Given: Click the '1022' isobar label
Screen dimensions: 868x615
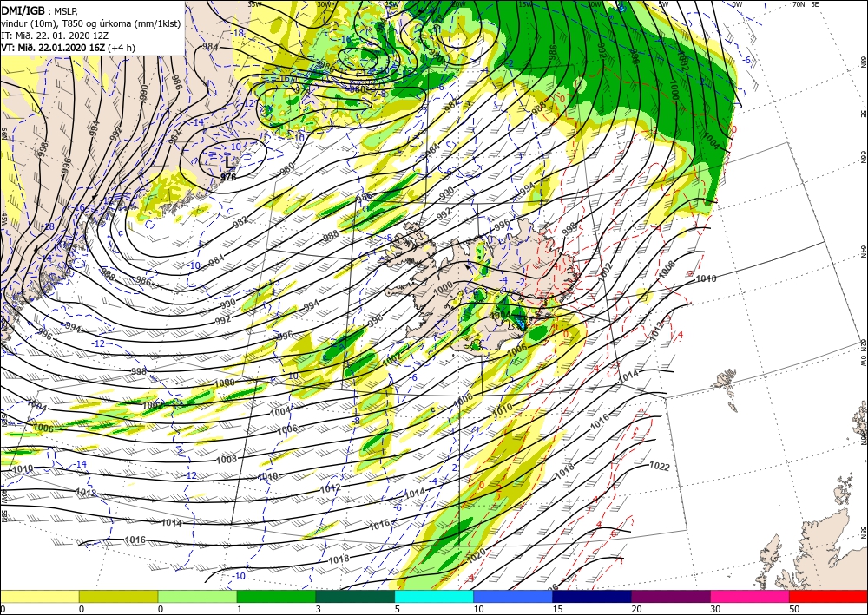Looking at the screenshot, I should [x=660, y=467].
